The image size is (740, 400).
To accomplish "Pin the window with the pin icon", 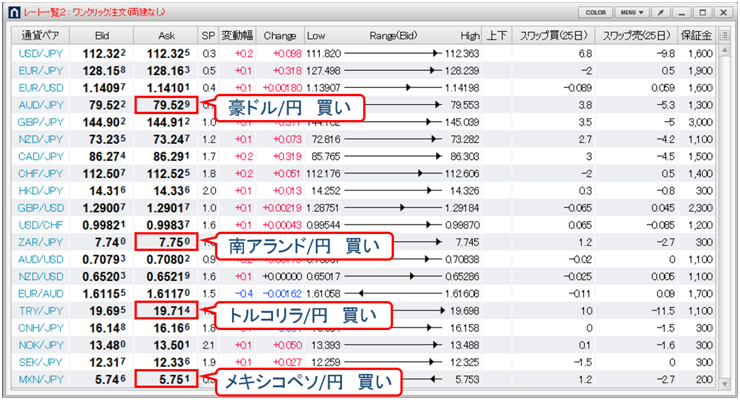I will tap(661, 13).
